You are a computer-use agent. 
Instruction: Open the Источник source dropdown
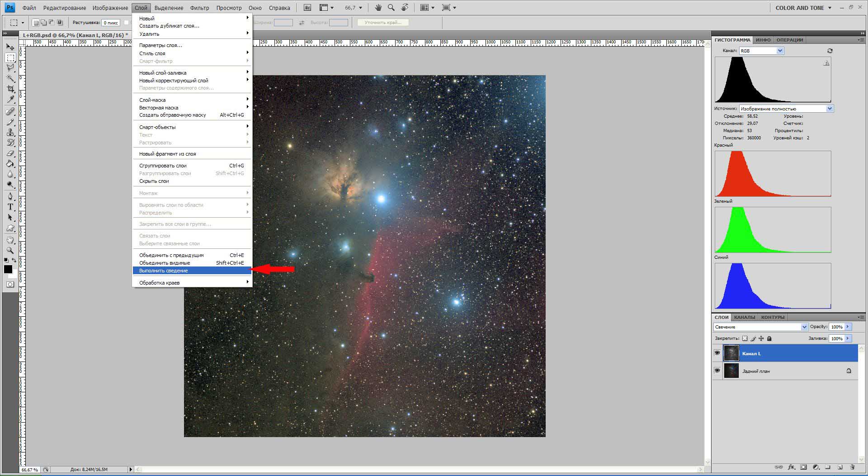pyautogui.click(x=786, y=109)
